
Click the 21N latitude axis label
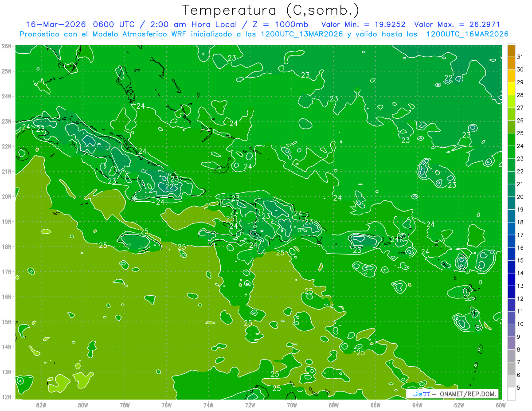(6, 171)
